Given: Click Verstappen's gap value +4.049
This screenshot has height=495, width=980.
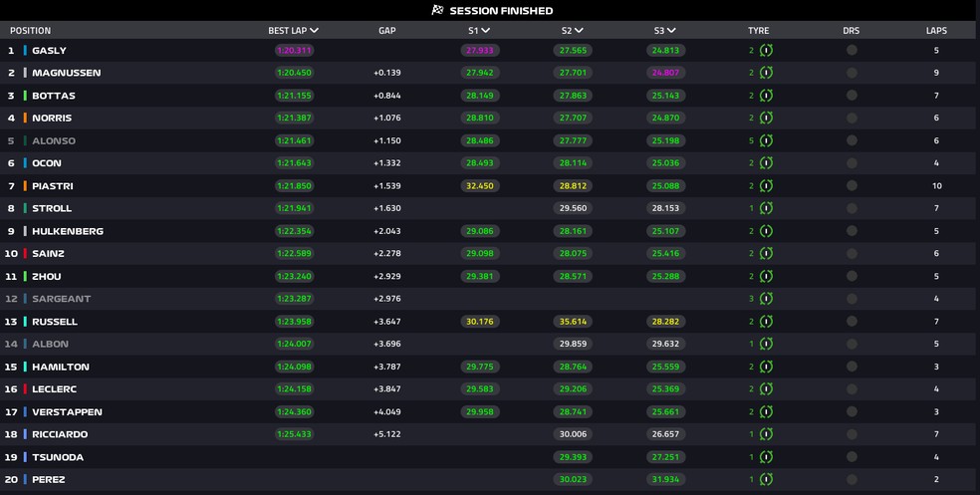Looking at the screenshot, I should (386, 412).
